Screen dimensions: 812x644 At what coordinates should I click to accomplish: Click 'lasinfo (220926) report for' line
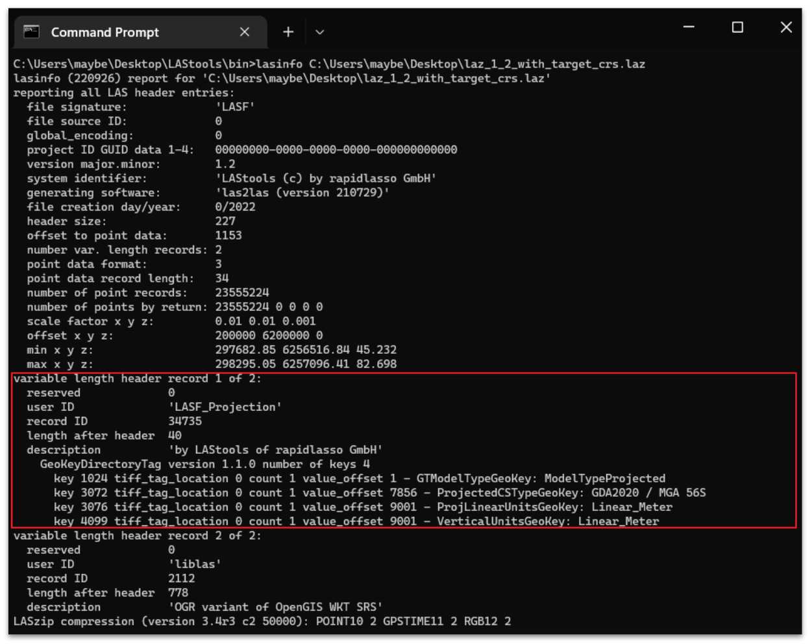point(282,79)
